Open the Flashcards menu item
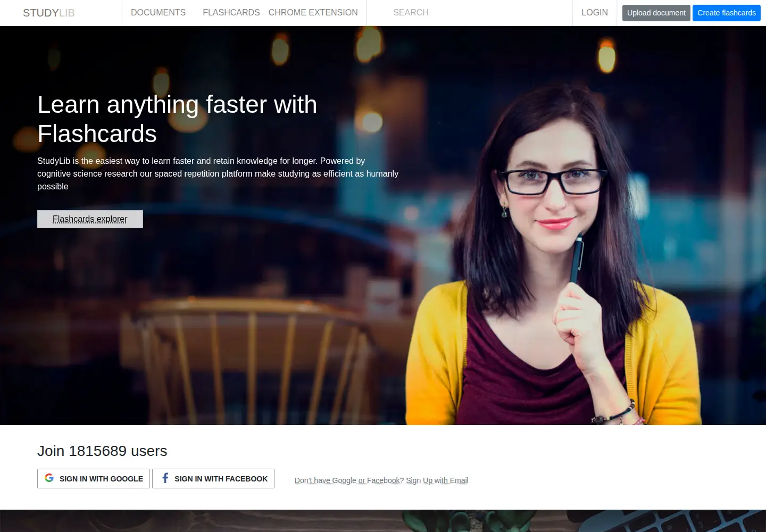The image size is (766, 532). (x=231, y=12)
